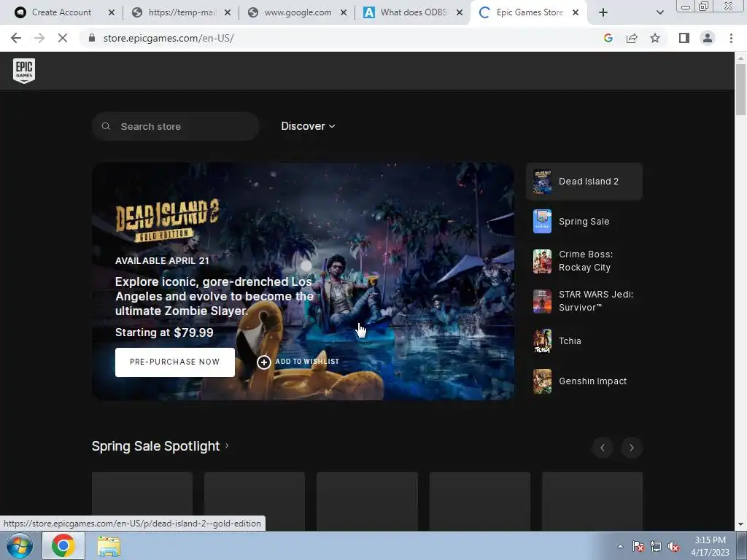Click the carousel previous arrow
This screenshot has width=747, height=560.
click(602, 448)
